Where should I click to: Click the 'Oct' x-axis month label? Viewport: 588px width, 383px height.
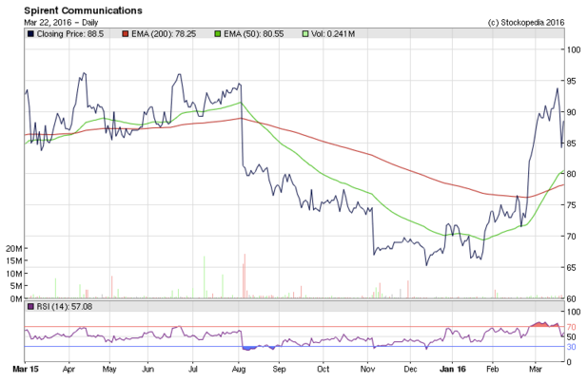(323, 369)
